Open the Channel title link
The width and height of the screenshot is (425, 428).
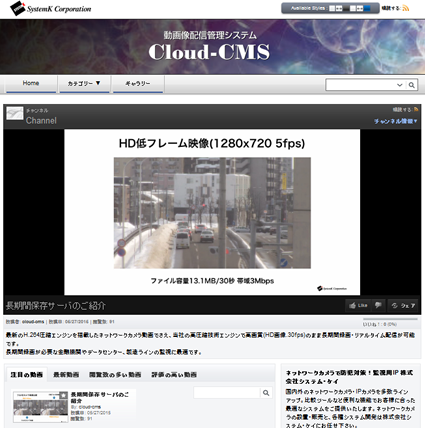tap(41, 121)
